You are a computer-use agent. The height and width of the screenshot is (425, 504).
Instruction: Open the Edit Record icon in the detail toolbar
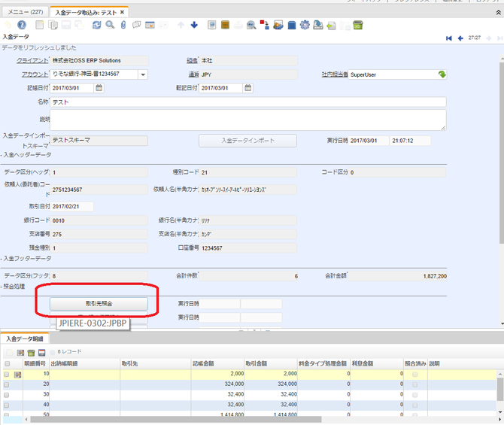pos(20,353)
